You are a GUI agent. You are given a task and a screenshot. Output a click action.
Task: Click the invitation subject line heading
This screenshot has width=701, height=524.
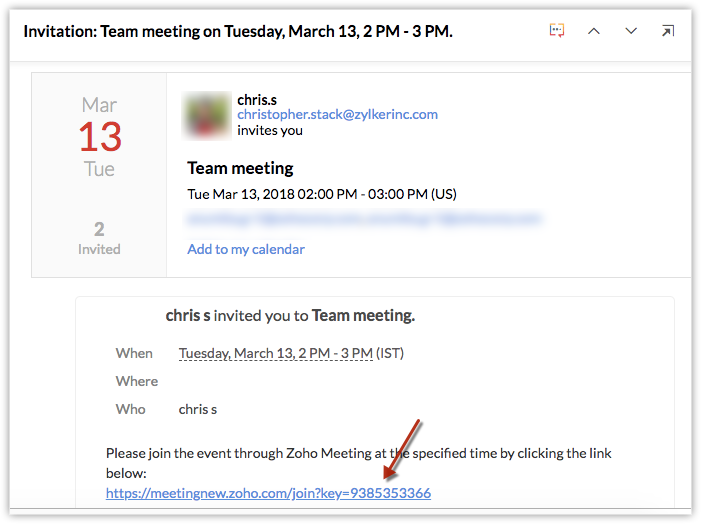[x=238, y=31]
